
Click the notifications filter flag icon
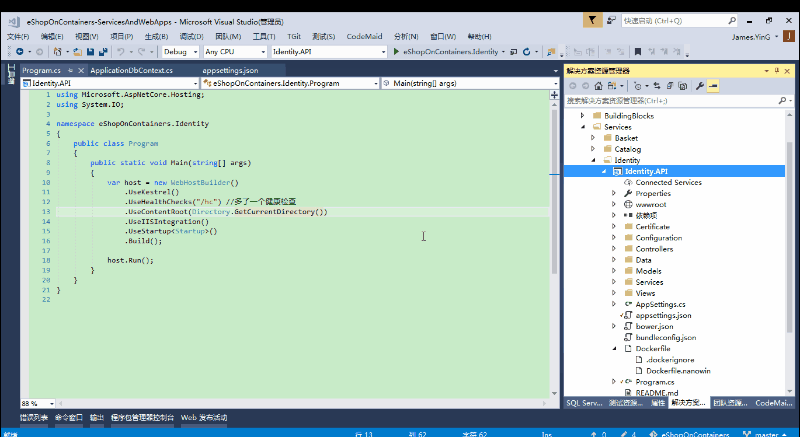click(x=592, y=20)
